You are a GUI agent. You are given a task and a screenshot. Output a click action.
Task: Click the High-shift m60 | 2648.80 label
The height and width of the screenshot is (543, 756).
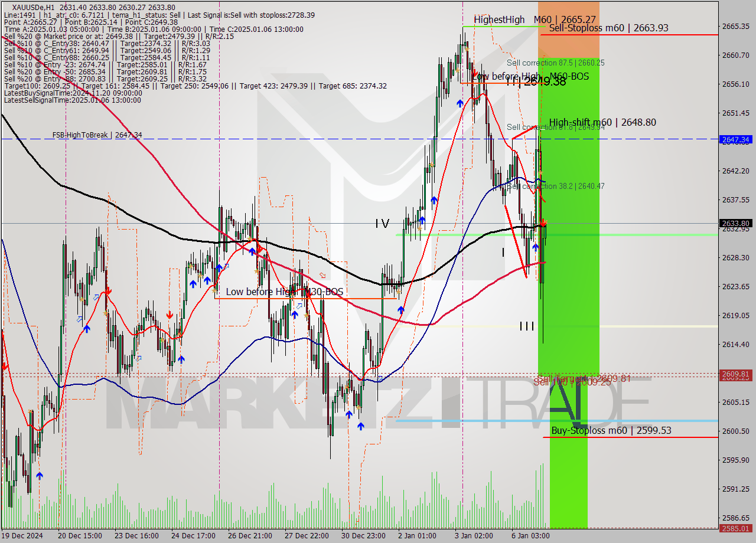602,123
